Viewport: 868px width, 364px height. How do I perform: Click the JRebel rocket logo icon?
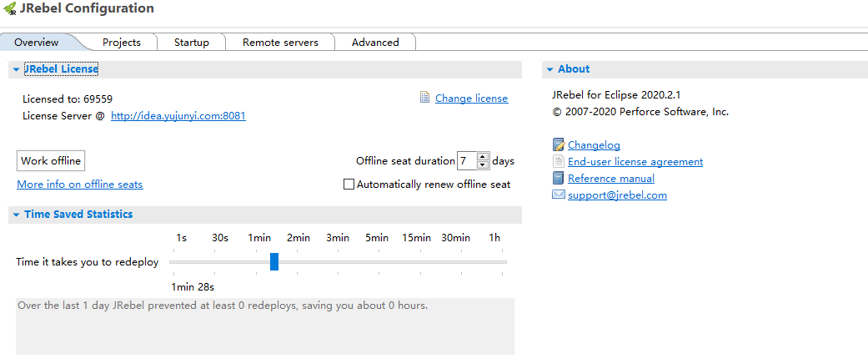pyautogui.click(x=9, y=9)
